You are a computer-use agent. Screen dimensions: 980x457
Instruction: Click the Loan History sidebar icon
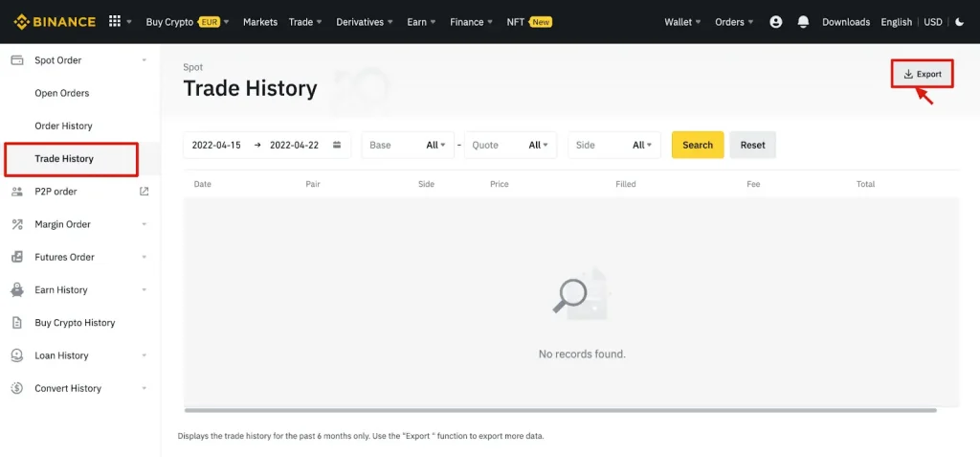click(16, 355)
